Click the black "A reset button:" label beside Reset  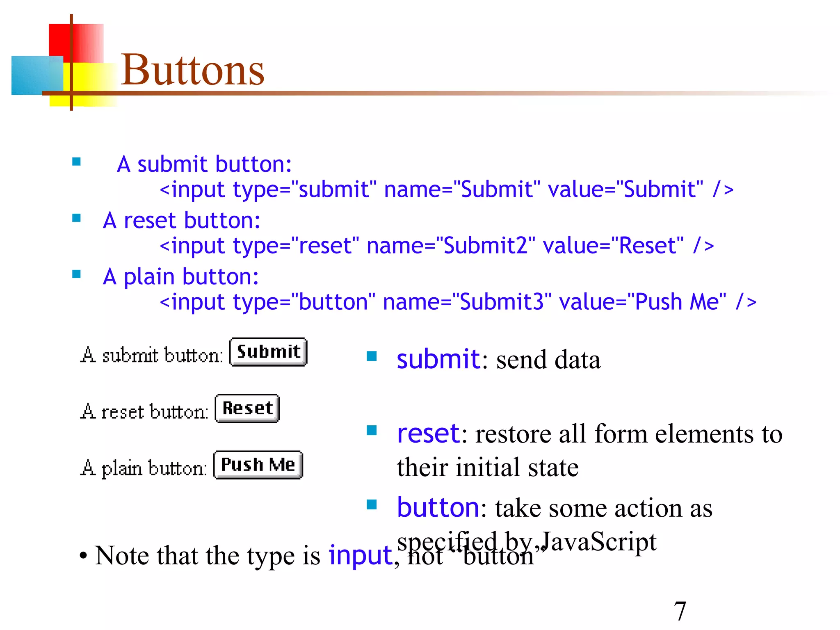point(144,411)
